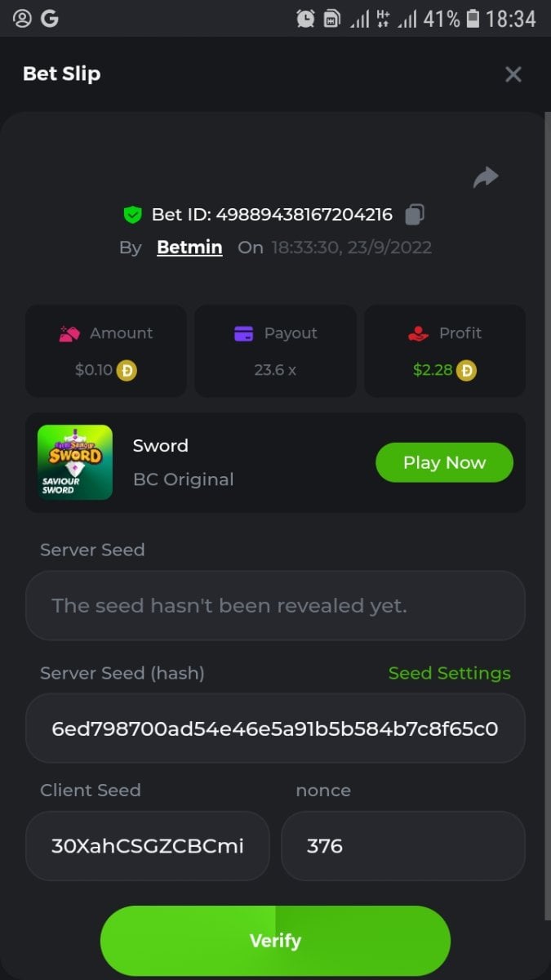
Task: Tap the alarm clock status bar icon
Action: click(305, 19)
